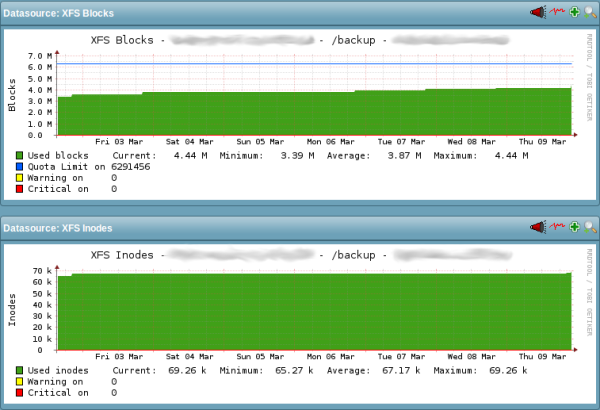Click the green 'Used blocks' legend swatch
600x410 pixels.
(x=20, y=155)
